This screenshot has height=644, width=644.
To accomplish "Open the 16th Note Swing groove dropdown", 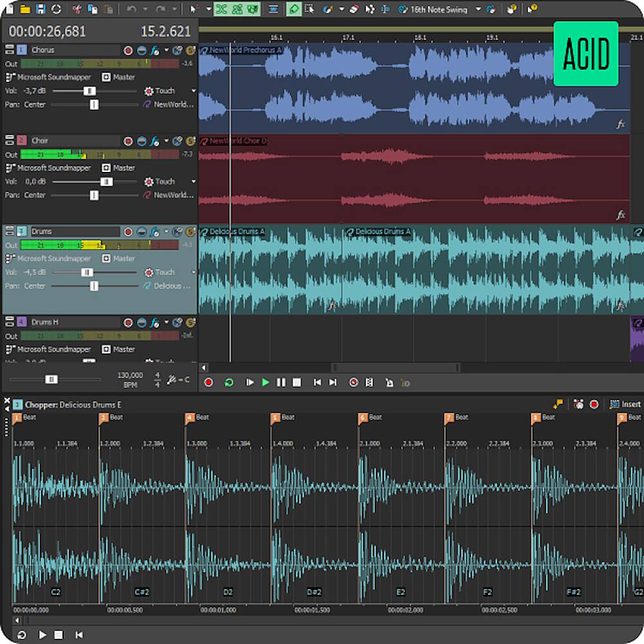I will 478,9.
